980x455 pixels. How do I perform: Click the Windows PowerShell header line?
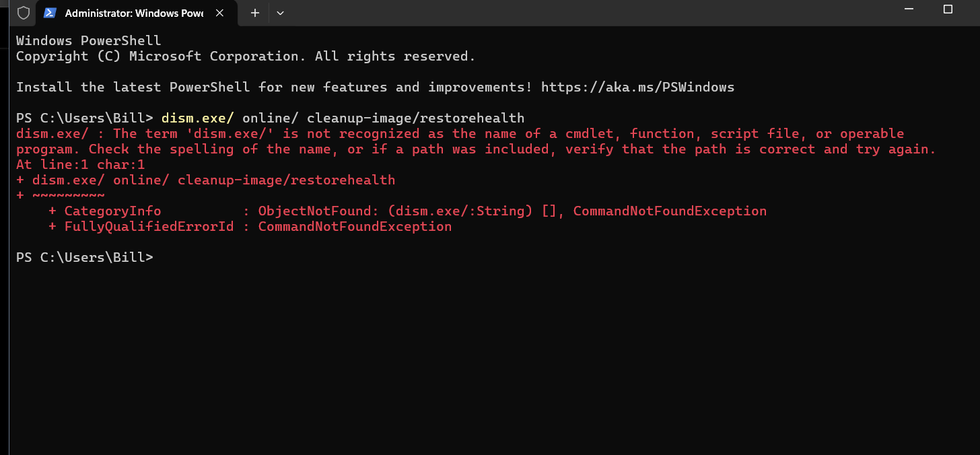88,40
